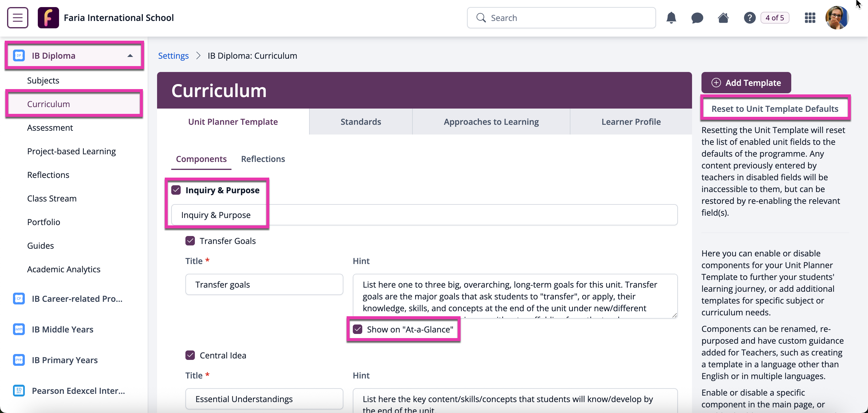Click the Faria International School name
The image size is (868, 413).
point(119,17)
